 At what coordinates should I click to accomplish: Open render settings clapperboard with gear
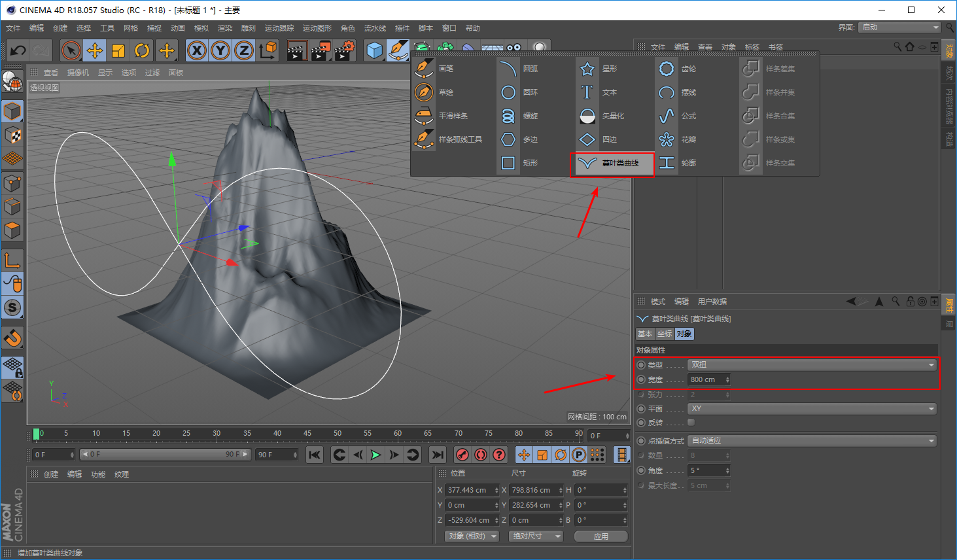point(345,50)
